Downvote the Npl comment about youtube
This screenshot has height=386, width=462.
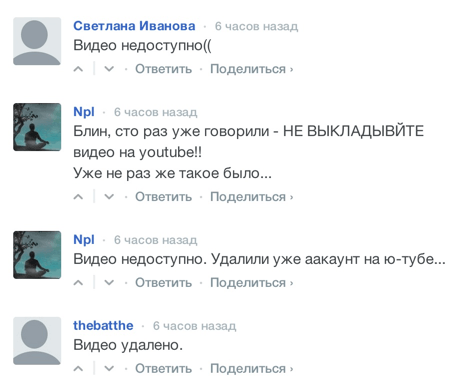pos(109,197)
